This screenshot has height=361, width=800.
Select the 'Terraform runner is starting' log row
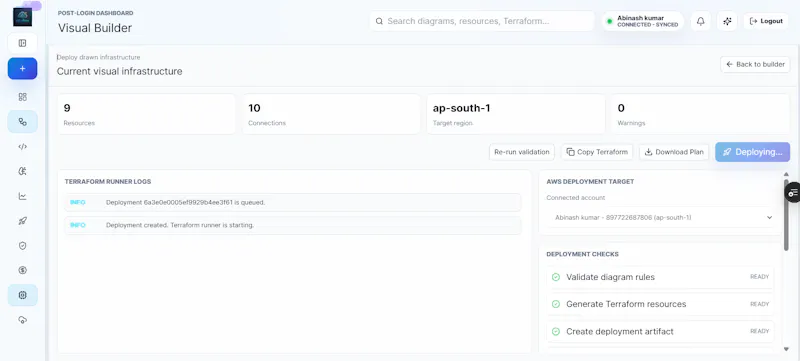click(x=293, y=225)
